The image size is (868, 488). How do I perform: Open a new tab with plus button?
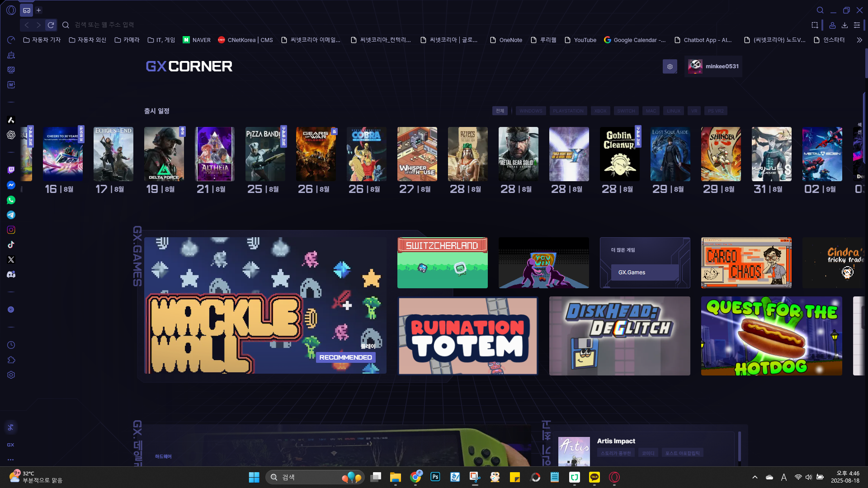tap(39, 10)
